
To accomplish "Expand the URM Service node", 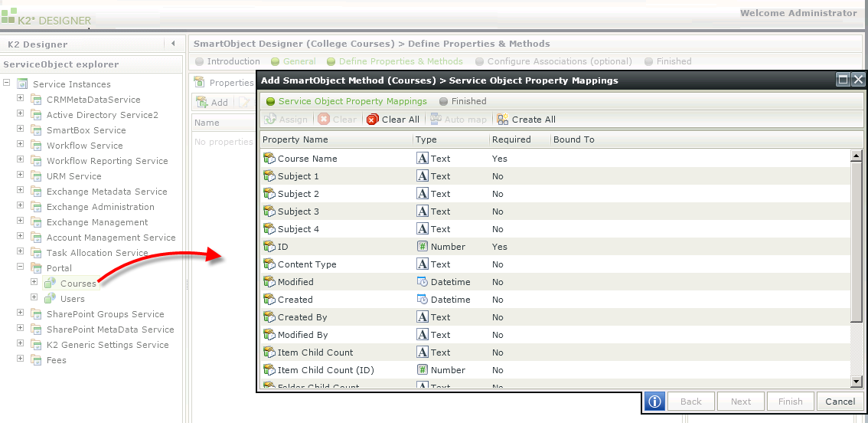I will pos(21,175).
